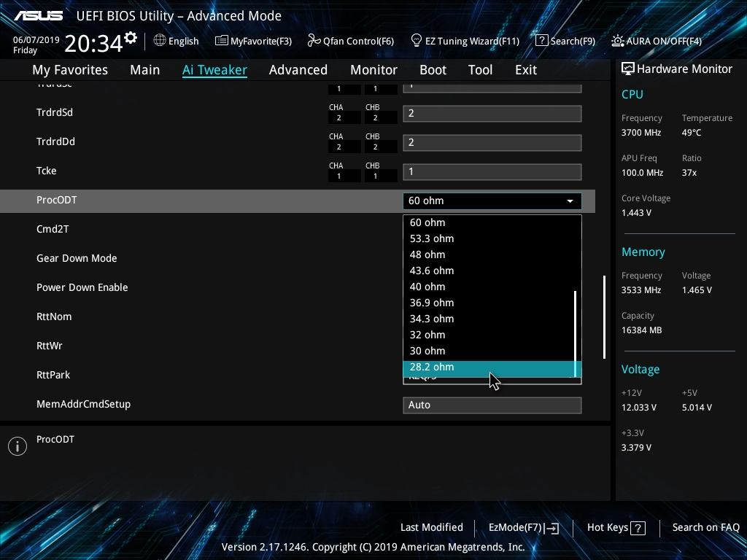Switch to the Main tab
The image size is (747, 560).
(x=145, y=69)
